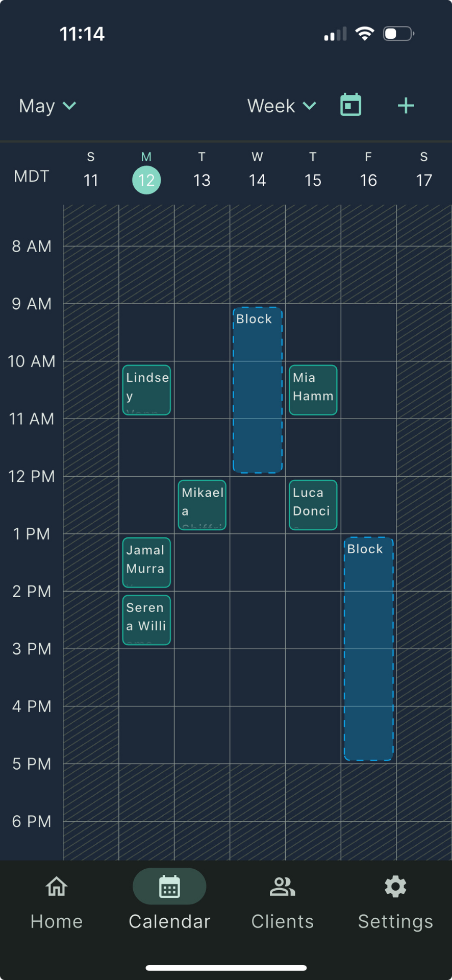
Task: Switch to the Clients tab
Action: [x=282, y=902]
